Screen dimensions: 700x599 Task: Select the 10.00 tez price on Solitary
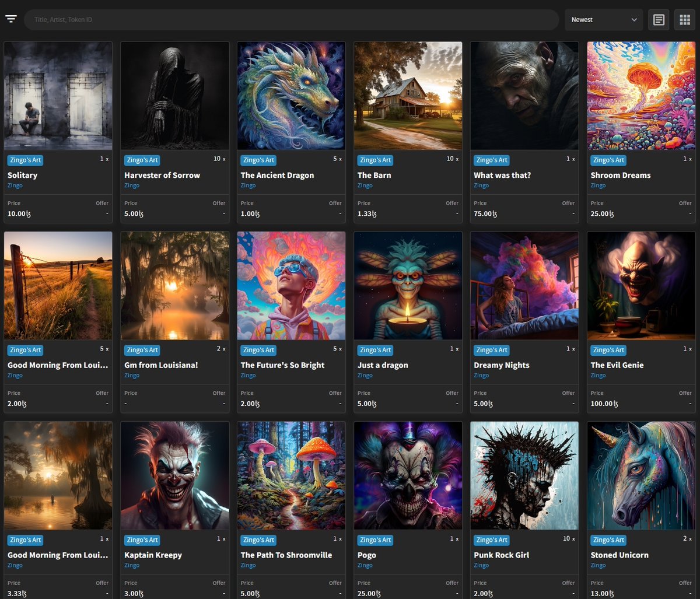(19, 213)
